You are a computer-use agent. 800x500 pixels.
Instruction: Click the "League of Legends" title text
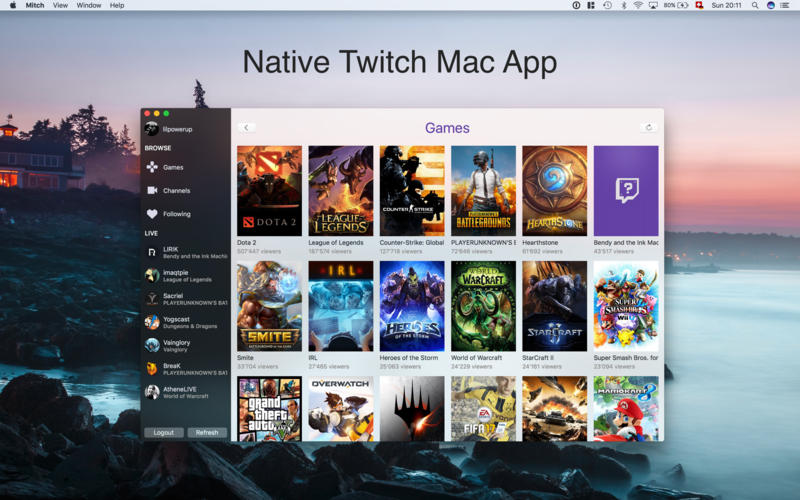[x=336, y=243]
